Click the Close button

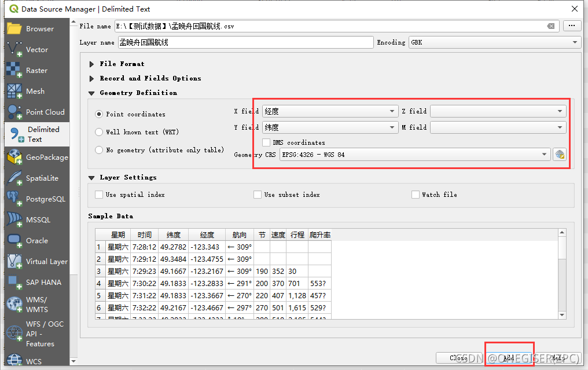[x=458, y=358]
